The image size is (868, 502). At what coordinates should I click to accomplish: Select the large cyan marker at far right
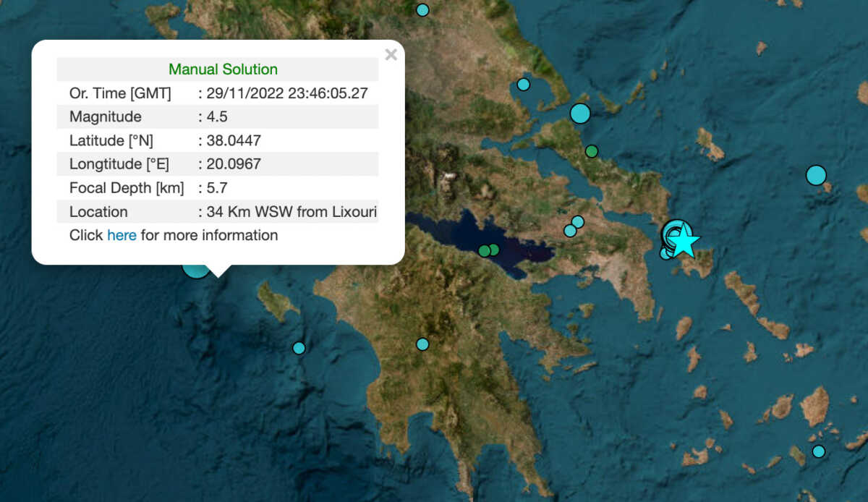pos(816,175)
